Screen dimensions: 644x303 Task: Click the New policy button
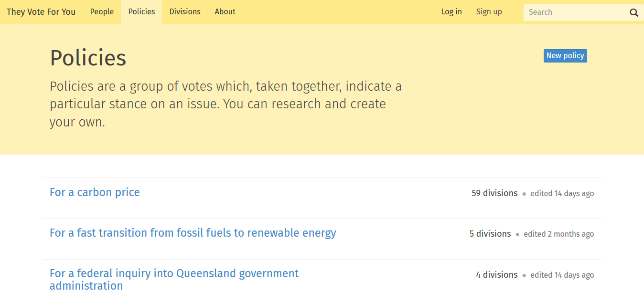tap(565, 56)
